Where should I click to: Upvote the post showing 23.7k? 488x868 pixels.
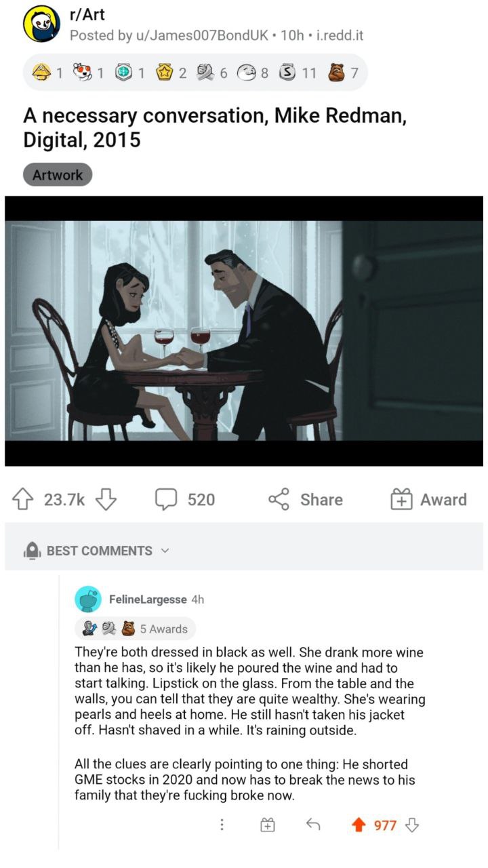pos(25,500)
